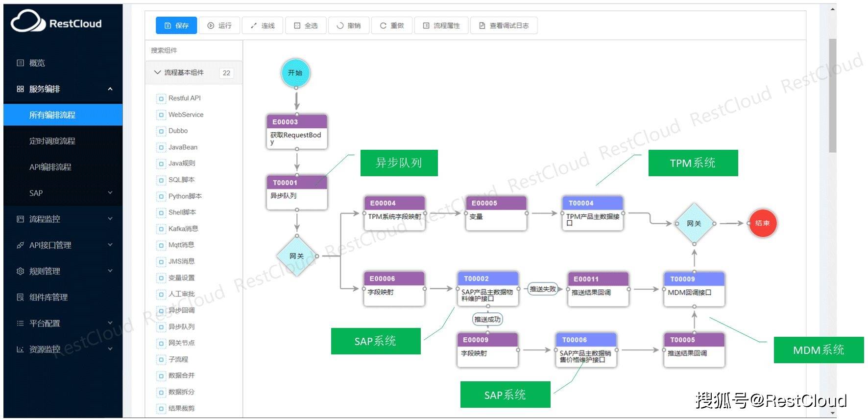Click the JMS消息 component icon
Screen dimensions: 868x419
tap(161, 261)
